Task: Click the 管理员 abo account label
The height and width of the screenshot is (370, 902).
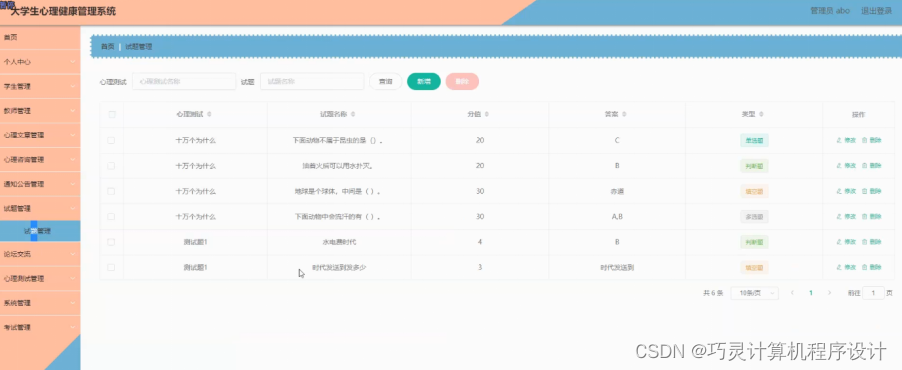Action: [x=830, y=10]
